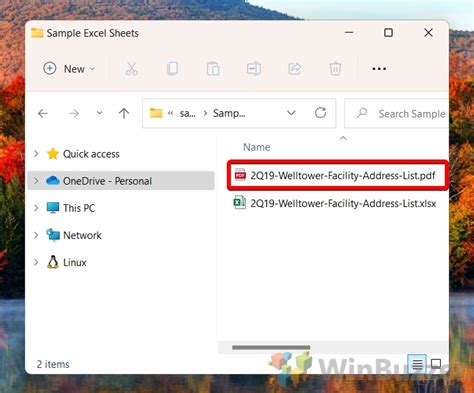
Task: Switch to large icons view layout
Action: (x=436, y=364)
